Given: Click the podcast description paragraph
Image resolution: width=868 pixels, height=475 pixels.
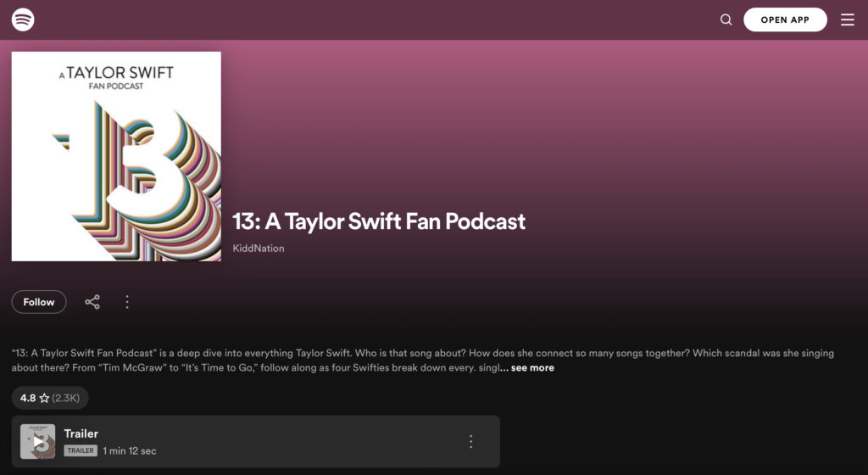Looking at the screenshot, I should coord(423,360).
